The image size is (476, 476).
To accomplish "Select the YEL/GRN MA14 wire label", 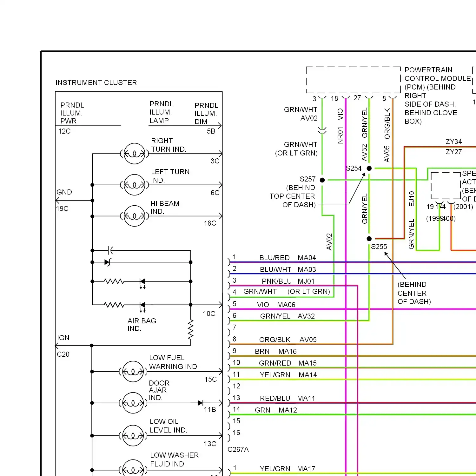I will (x=288, y=375).
